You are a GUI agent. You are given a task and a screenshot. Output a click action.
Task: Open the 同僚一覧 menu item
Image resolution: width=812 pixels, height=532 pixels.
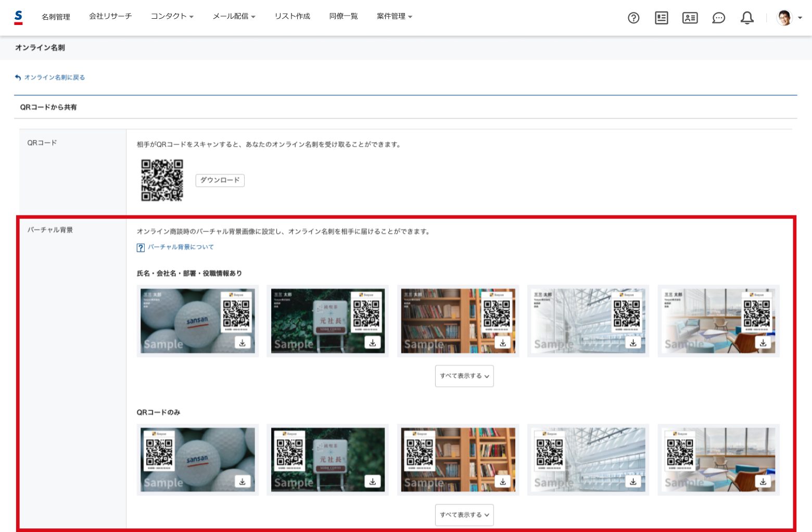(344, 16)
